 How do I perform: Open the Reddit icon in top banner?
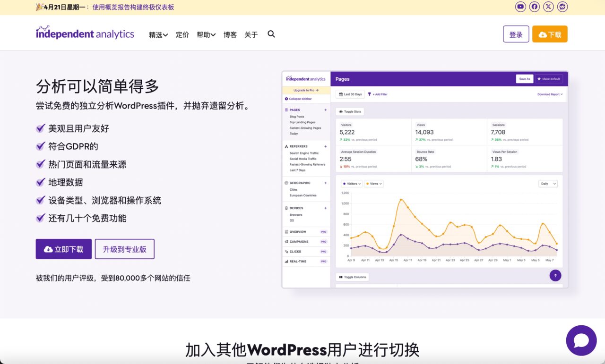pyautogui.click(x=562, y=7)
